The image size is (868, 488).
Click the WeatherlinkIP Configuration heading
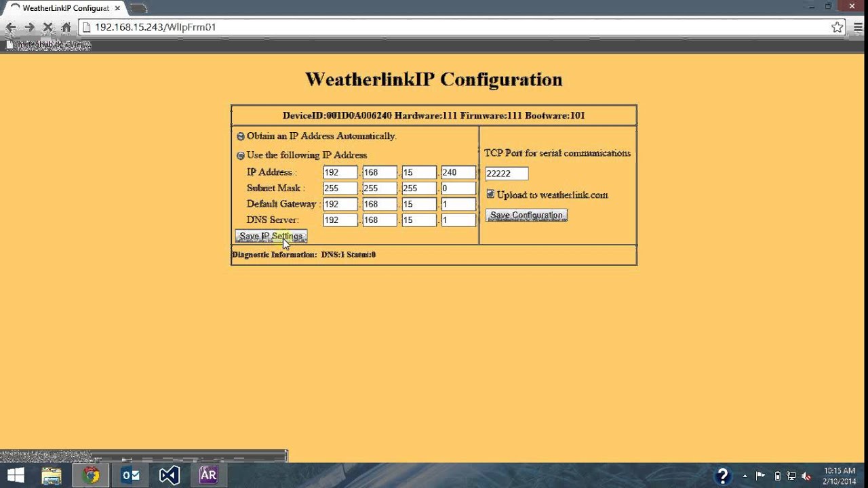[x=434, y=79]
